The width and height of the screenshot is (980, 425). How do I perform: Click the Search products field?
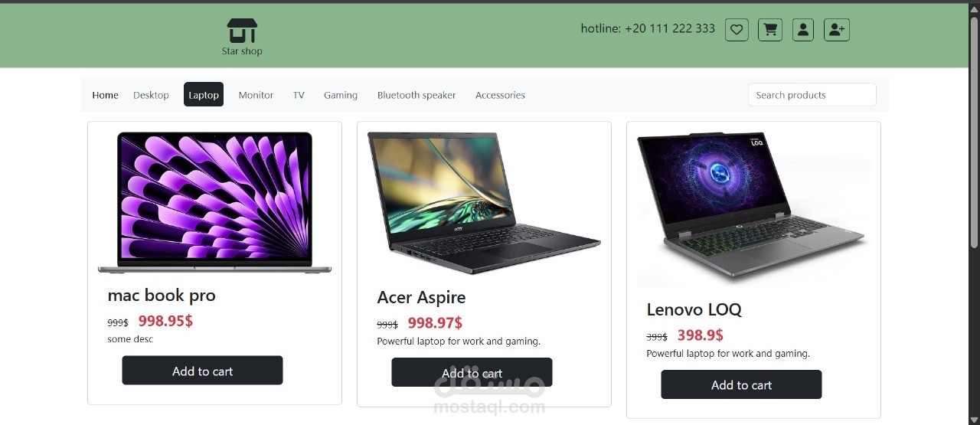coord(812,95)
